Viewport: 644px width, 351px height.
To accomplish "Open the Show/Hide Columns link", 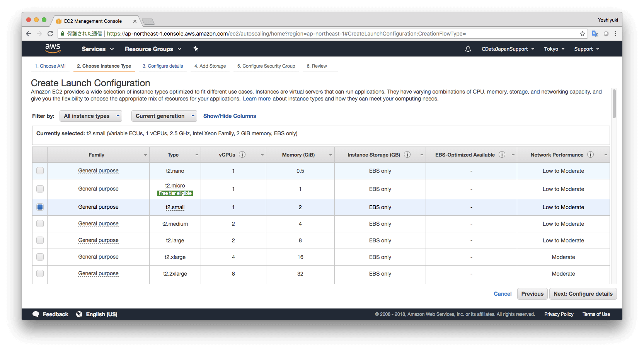I will tap(230, 116).
